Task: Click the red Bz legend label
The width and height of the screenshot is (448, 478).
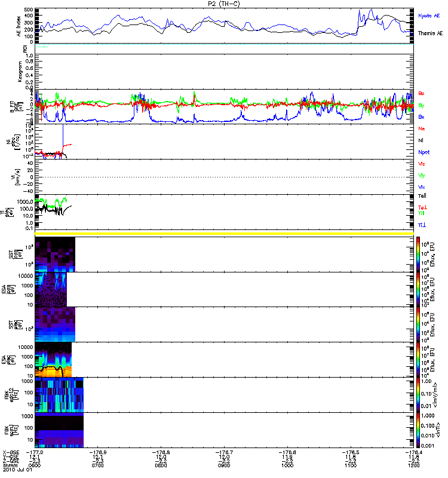Action: [x=421, y=93]
